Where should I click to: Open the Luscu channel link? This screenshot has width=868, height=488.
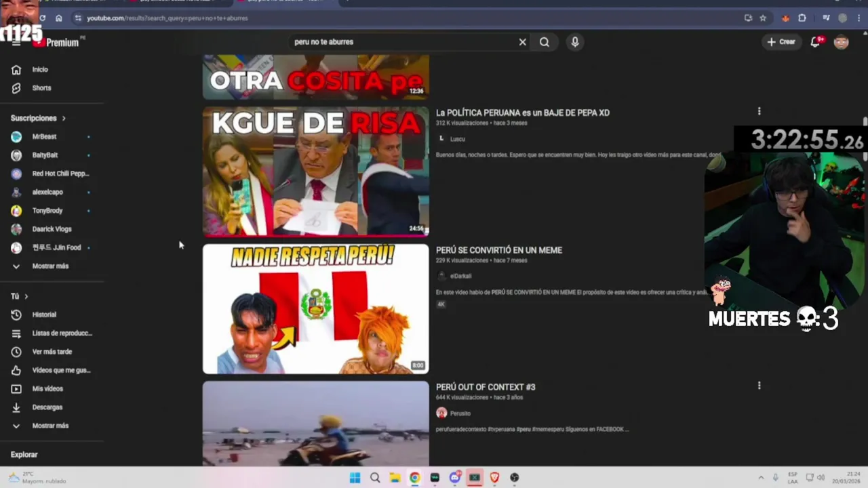pos(458,139)
